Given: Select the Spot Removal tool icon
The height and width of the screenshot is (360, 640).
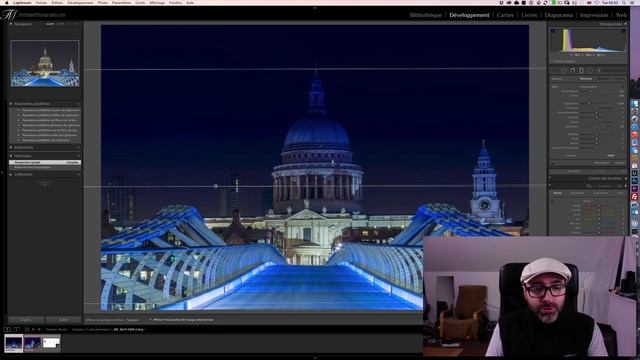Looking at the screenshot, I should pos(564,70).
